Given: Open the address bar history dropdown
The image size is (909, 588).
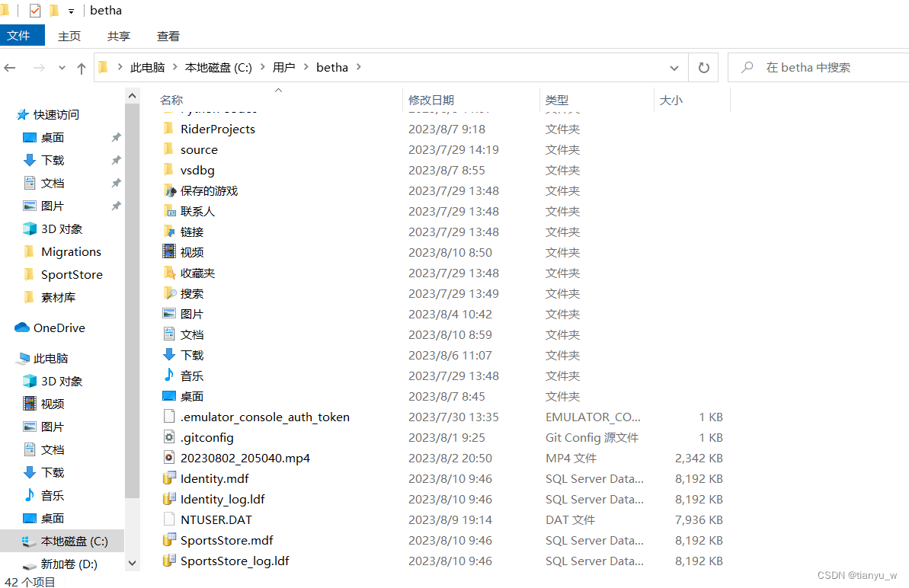Looking at the screenshot, I should 674,67.
